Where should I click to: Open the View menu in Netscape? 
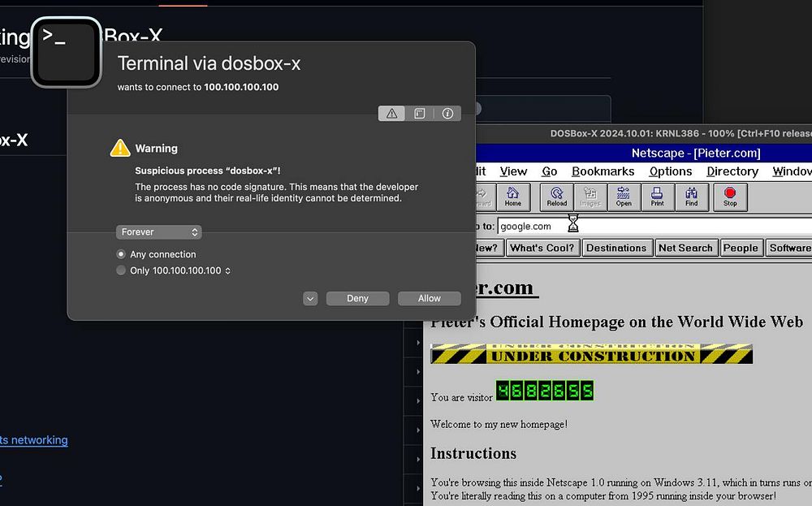point(513,171)
